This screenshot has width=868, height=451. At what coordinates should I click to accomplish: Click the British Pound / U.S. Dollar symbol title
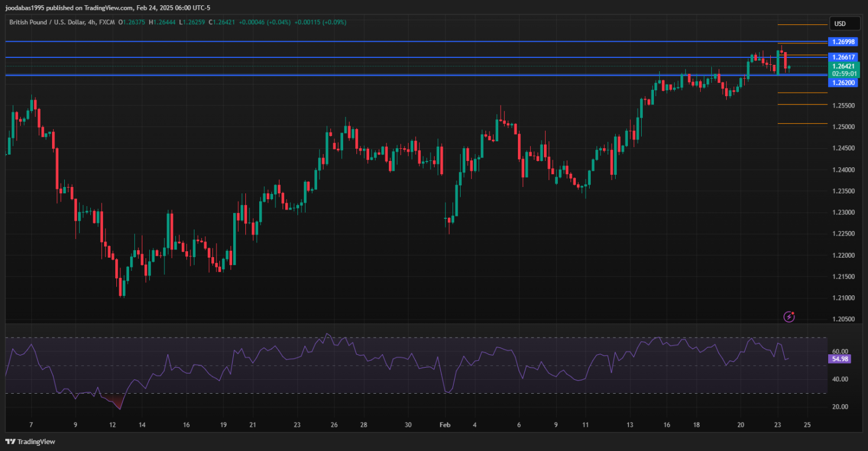tap(61, 23)
